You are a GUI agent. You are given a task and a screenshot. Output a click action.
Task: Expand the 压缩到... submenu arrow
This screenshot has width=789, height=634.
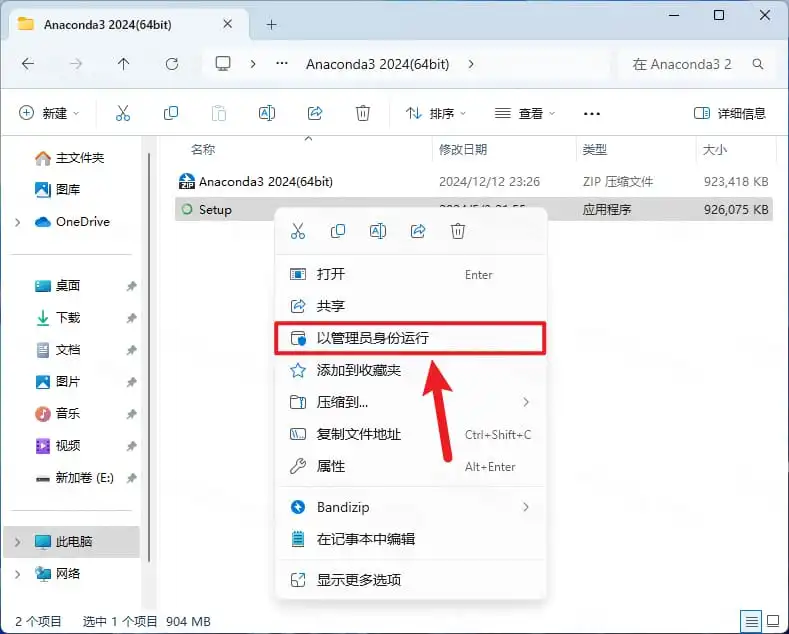pyautogui.click(x=526, y=402)
